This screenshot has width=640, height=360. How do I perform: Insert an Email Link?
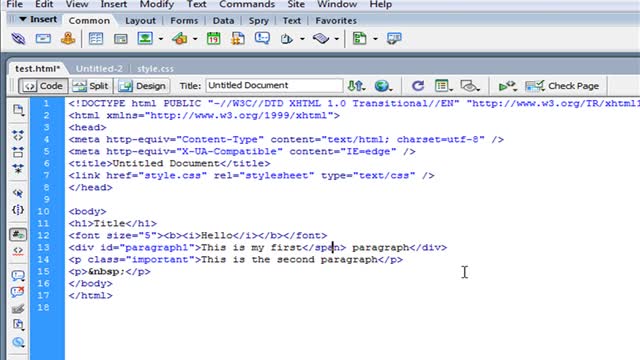(43, 39)
